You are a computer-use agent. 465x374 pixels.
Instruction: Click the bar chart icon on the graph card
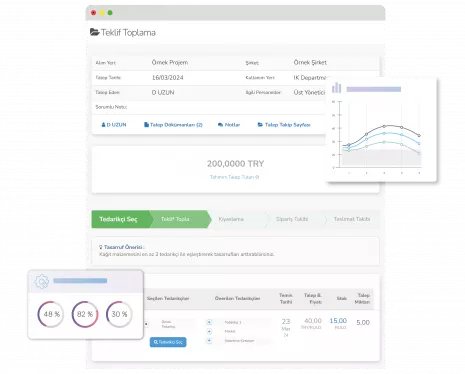(337, 88)
